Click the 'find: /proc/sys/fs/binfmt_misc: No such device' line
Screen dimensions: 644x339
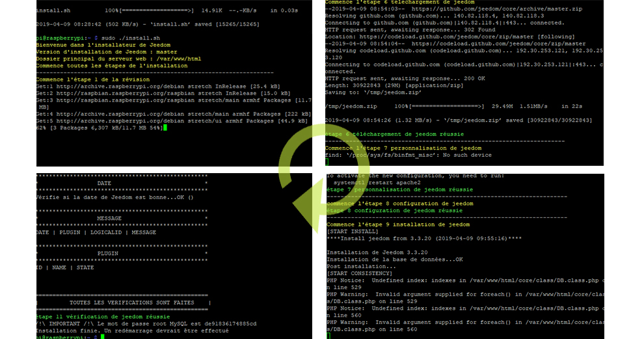409,156
